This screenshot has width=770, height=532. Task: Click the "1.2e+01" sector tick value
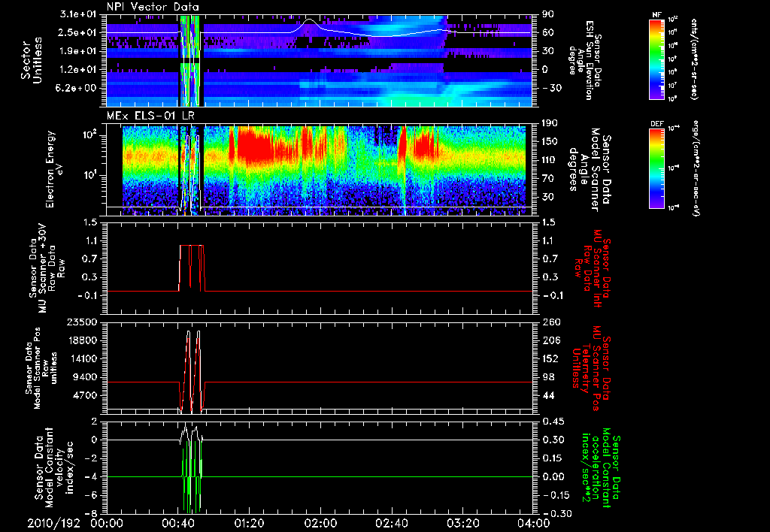click(78, 70)
